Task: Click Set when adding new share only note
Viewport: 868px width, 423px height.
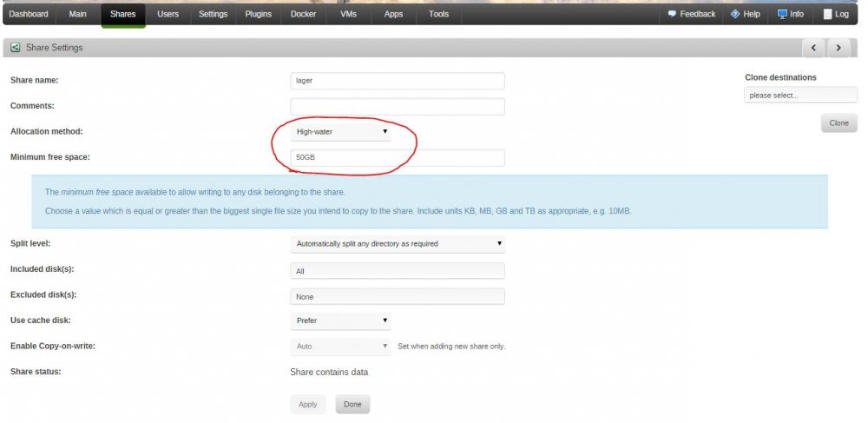Action: click(451, 347)
